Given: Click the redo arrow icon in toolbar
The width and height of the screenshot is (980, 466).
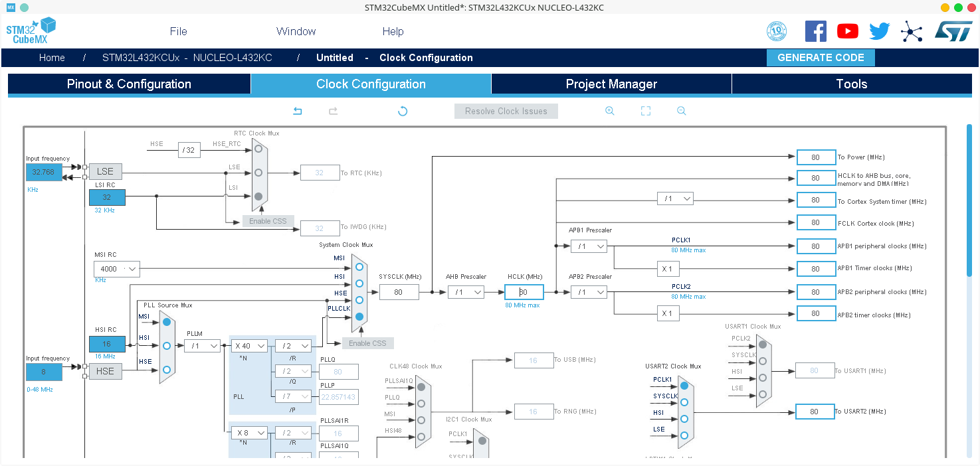Looking at the screenshot, I should tap(334, 111).
